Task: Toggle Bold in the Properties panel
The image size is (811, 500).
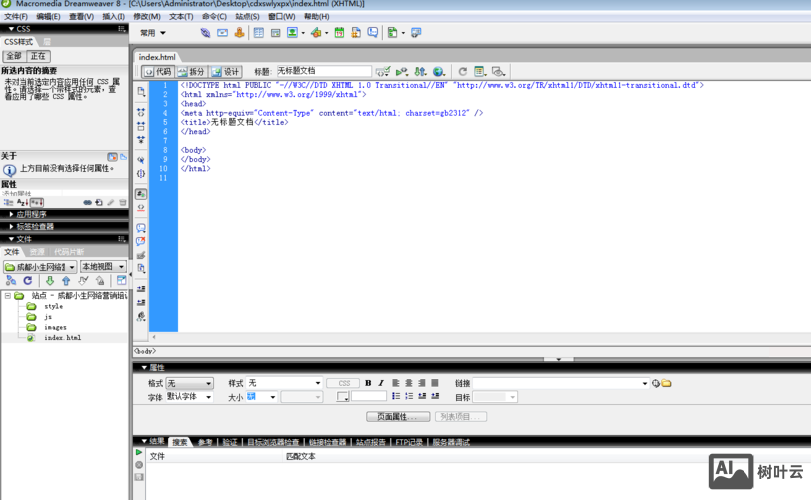Action: 368,383
